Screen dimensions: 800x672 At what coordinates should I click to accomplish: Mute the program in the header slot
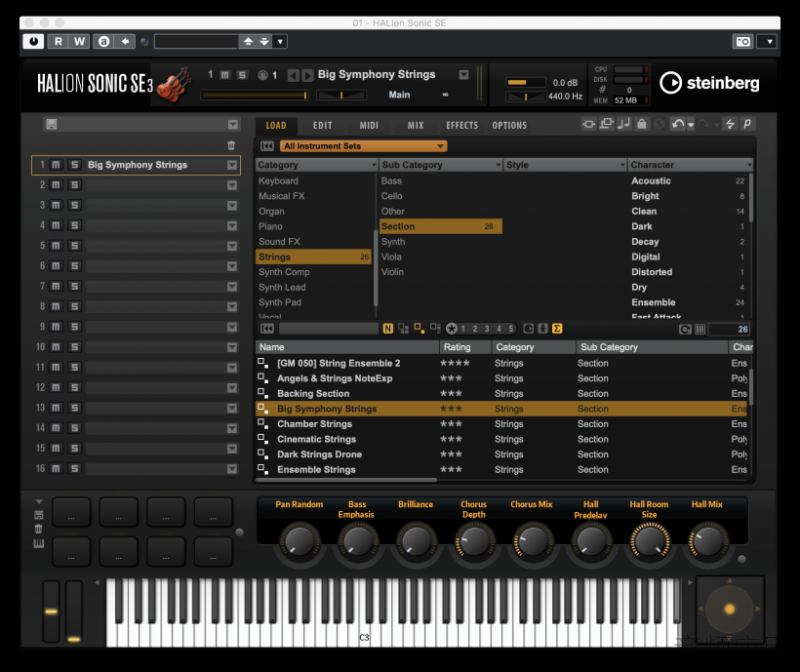tap(224, 75)
